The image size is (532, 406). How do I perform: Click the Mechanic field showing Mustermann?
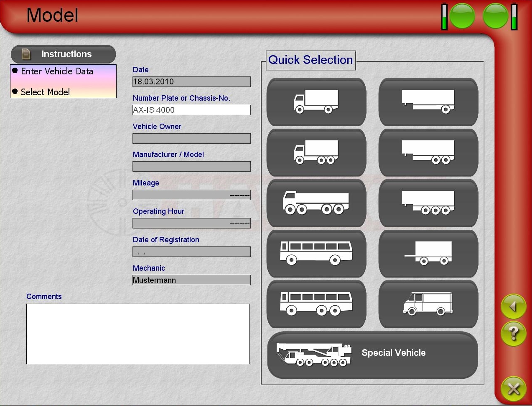(x=191, y=280)
